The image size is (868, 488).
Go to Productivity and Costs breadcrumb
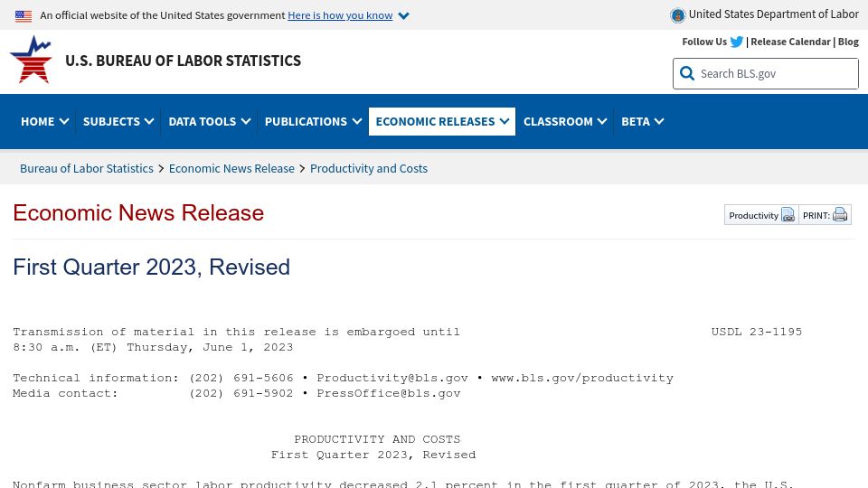pyautogui.click(x=369, y=168)
